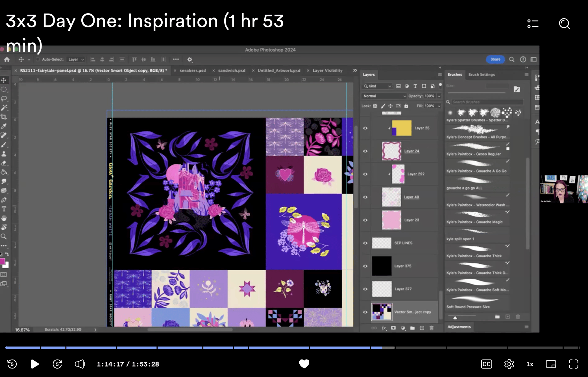Hide Layer 24 visibility eye
The height and width of the screenshot is (377, 588).
365,151
